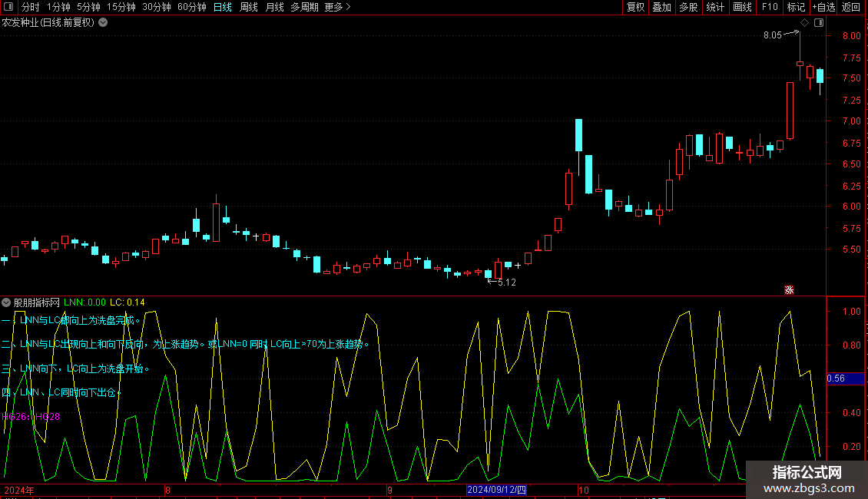
Task: Click the 0.56 indicator value label
Action: click(845, 378)
